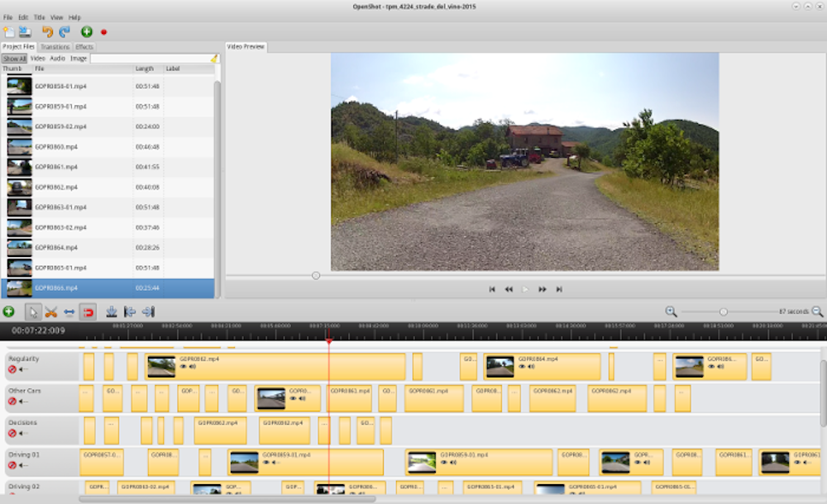Screen dimensions: 827x504
Task: Choose the resize tool with horizontal arrows
Action: click(x=69, y=311)
